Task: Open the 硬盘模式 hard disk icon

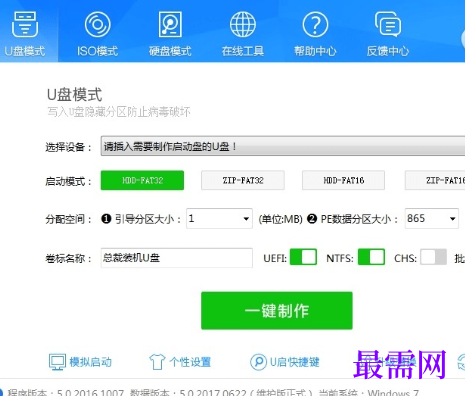Action: tap(170, 24)
